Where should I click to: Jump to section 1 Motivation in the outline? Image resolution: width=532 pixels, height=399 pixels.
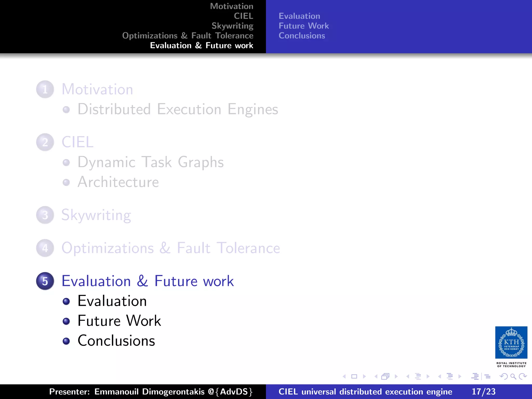coord(97,89)
